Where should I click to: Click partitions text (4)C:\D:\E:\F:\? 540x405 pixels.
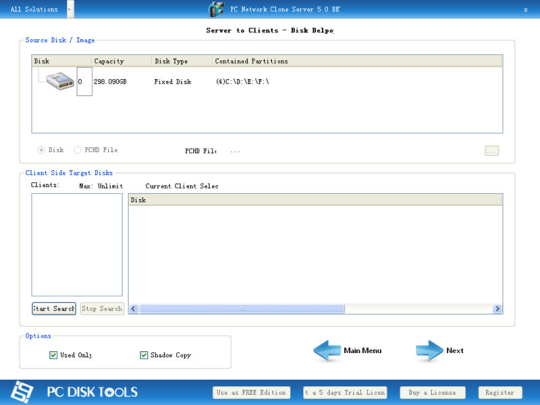pyautogui.click(x=242, y=82)
